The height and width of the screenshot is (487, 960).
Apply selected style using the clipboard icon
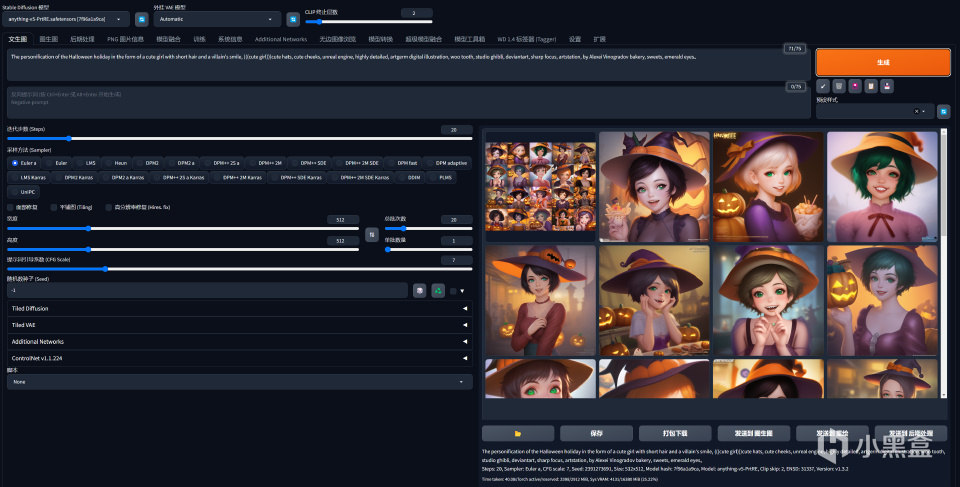[871, 86]
